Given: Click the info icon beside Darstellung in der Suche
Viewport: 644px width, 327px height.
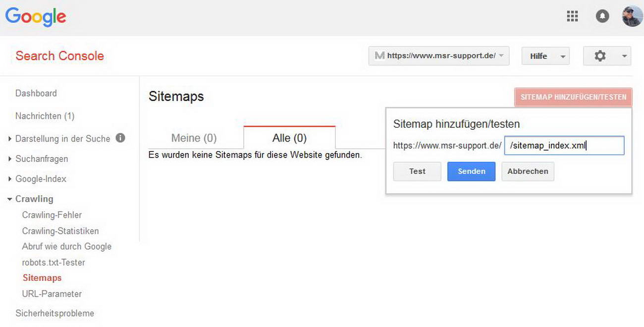Looking at the screenshot, I should tap(120, 138).
